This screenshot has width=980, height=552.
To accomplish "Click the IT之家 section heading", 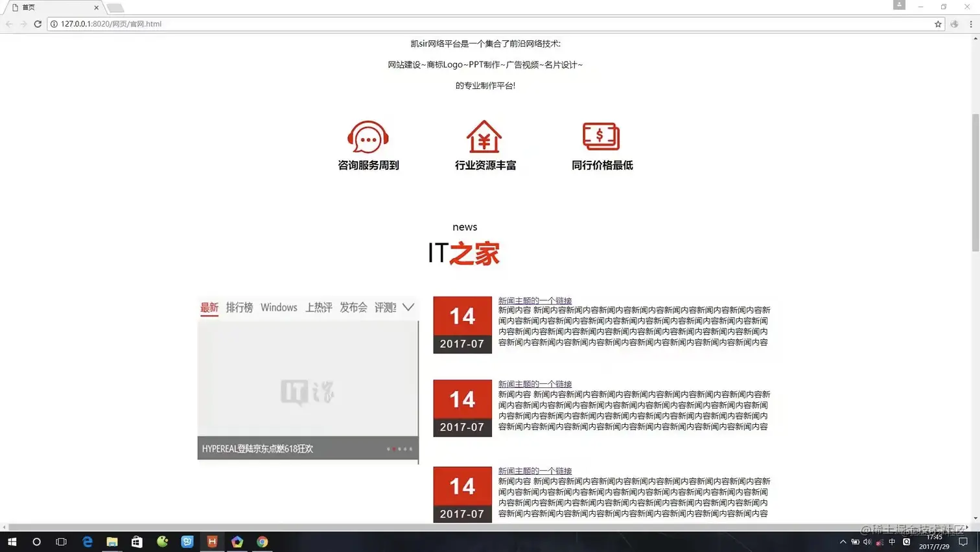I will coord(464,253).
